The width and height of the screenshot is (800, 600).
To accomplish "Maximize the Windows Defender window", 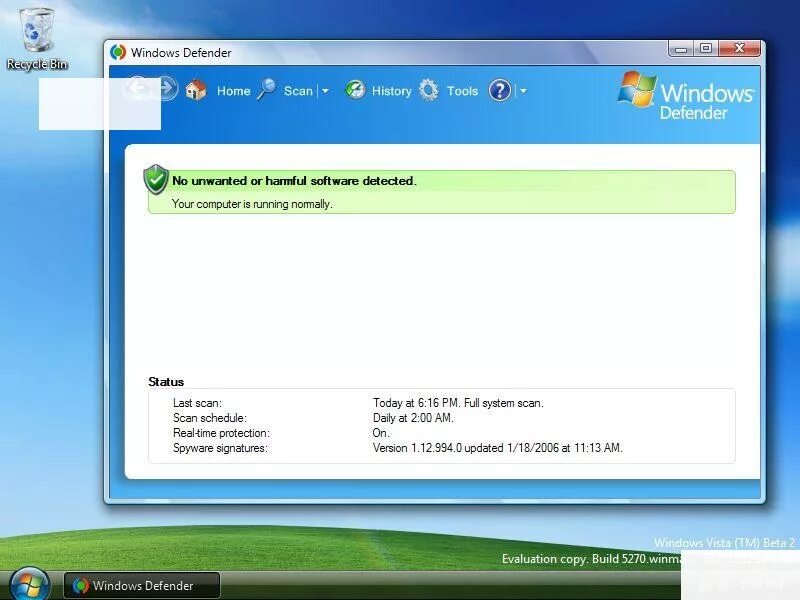I will click(706, 48).
